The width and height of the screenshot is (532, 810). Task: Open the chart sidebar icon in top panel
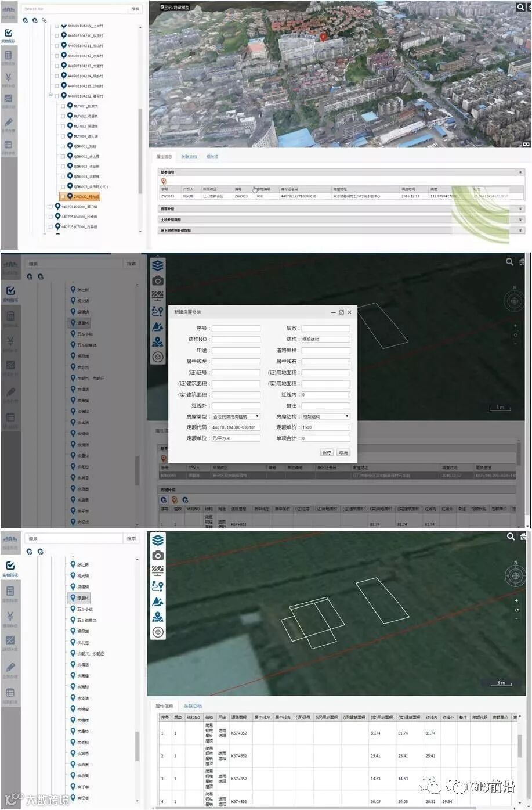[8, 100]
